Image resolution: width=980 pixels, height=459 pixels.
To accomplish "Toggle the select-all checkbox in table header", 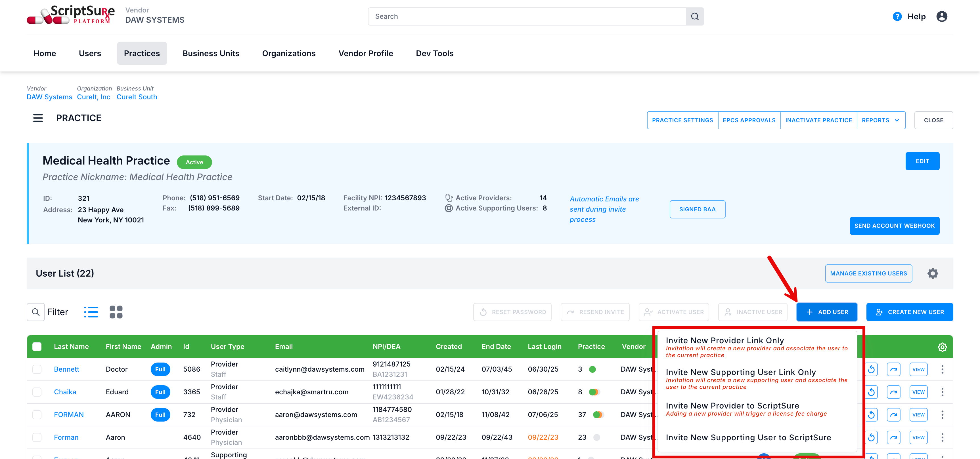I will click(x=37, y=346).
